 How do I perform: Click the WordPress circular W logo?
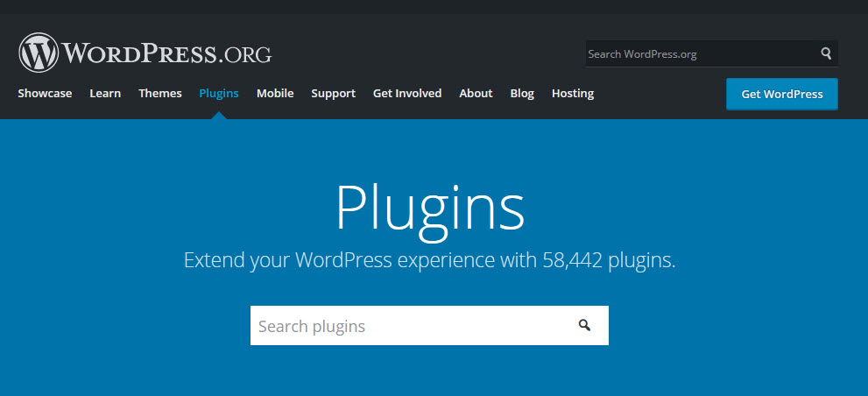tap(38, 53)
